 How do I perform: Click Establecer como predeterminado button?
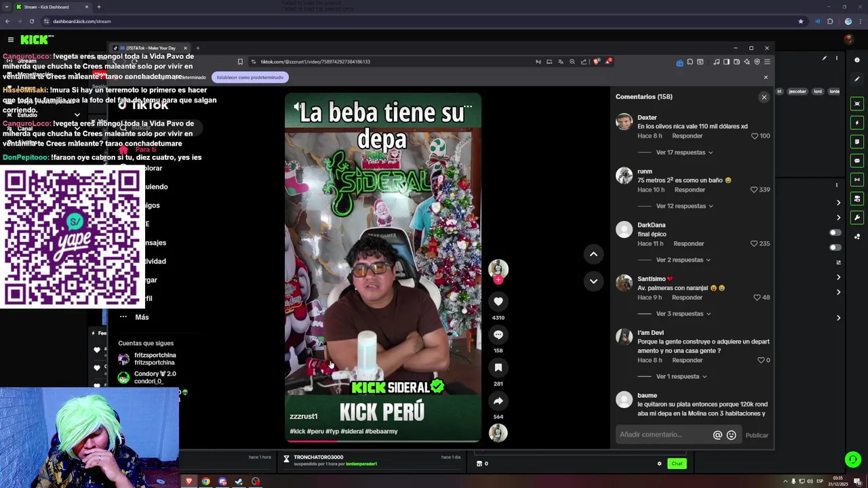tap(250, 77)
